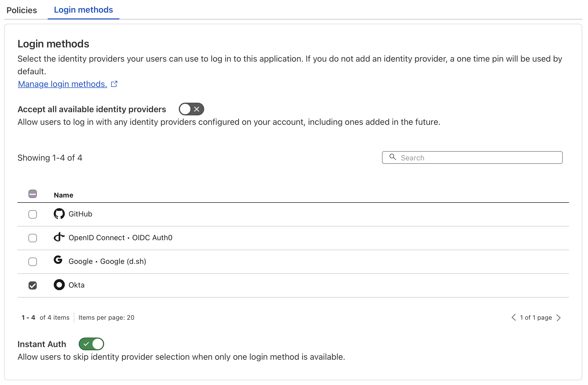Click the Google G icon
This screenshot has width=588, height=385.
(58, 260)
